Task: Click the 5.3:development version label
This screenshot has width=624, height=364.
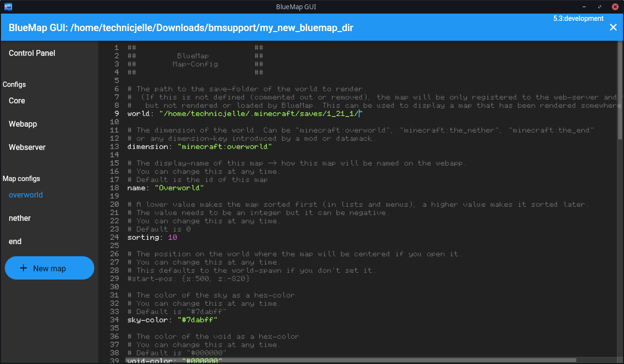Action: pos(578,18)
